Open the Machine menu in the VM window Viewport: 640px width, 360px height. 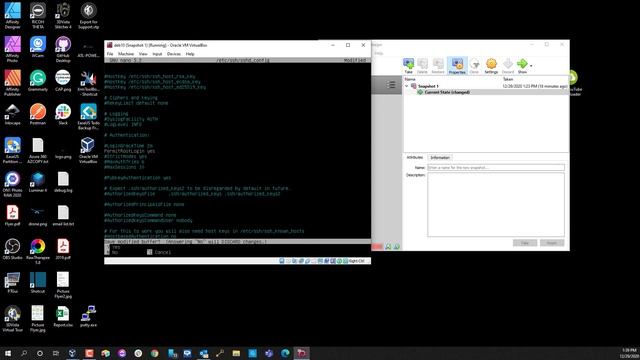tap(126, 54)
